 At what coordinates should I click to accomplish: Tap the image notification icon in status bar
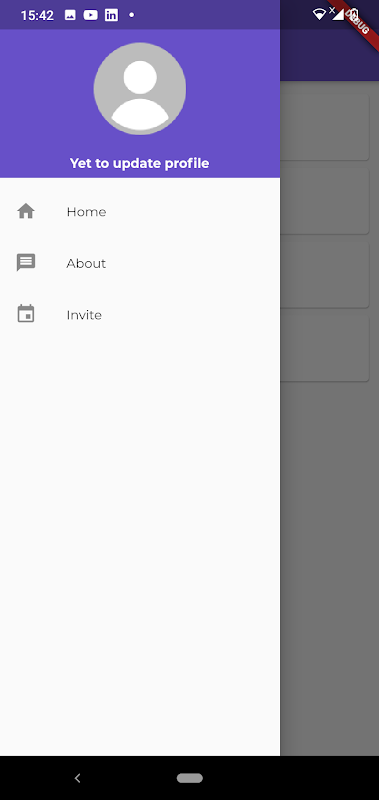[x=70, y=15]
